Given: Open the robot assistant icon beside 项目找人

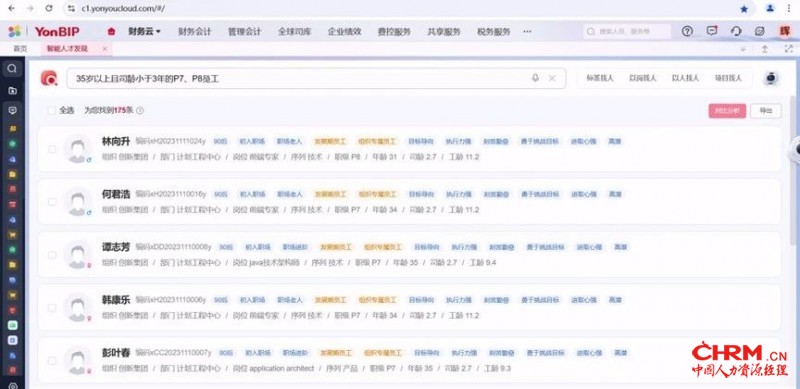Looking at the screenshot, I should click(x=771, y=79).
